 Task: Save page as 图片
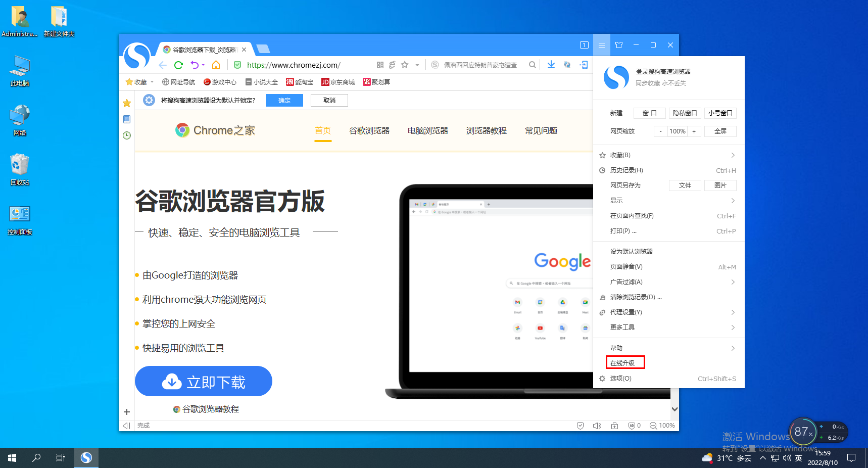pos(720,185)
